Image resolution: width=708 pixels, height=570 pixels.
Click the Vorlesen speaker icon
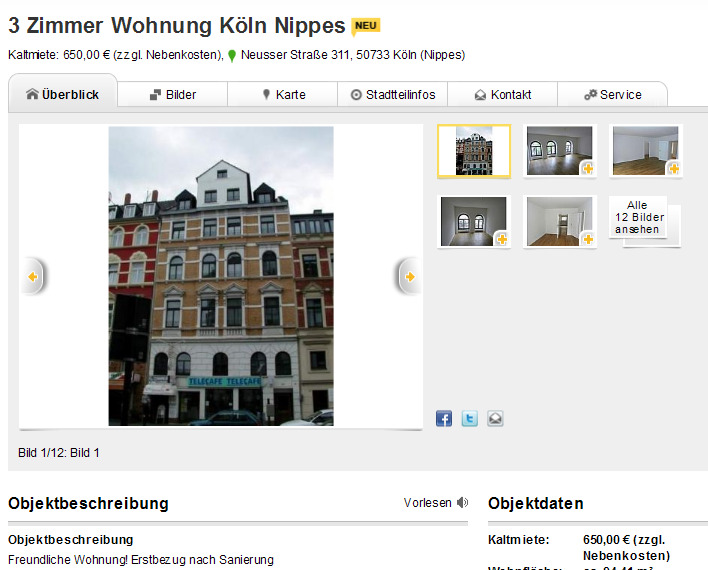[x=462, y=503]
